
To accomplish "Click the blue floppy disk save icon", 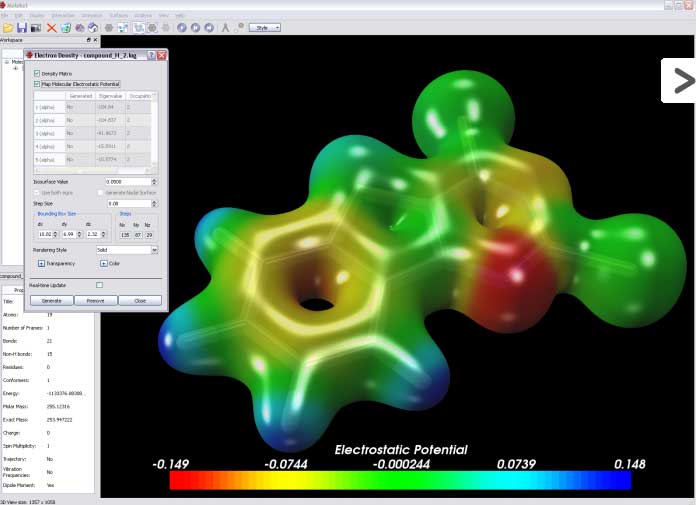I will click(x=22, y=28).
